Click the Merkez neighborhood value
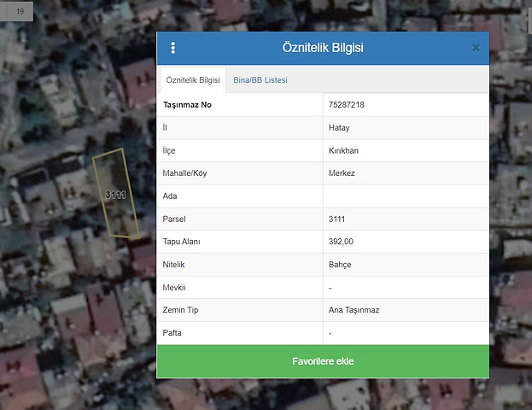 click(342, 173)
